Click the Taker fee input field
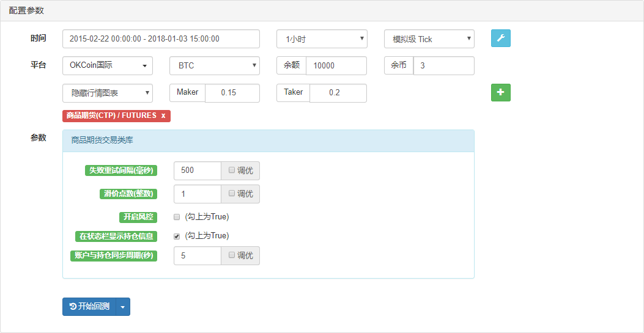Screen dimensions: 644x333 click(338, 93)
